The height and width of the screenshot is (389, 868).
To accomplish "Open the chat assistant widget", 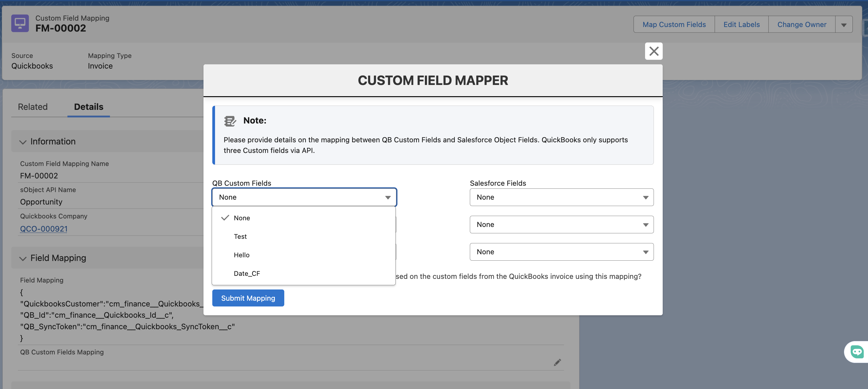I will click(857, 352).
